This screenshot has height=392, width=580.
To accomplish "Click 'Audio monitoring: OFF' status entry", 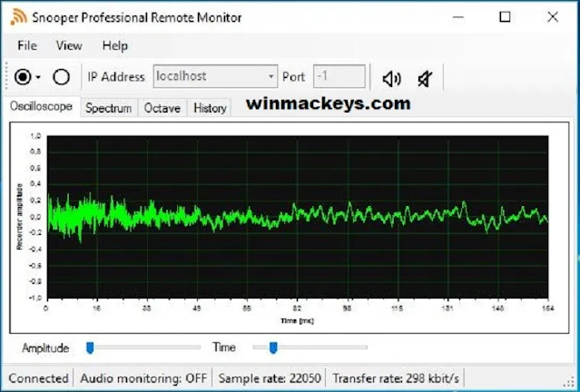I will [x=143, y=378].
